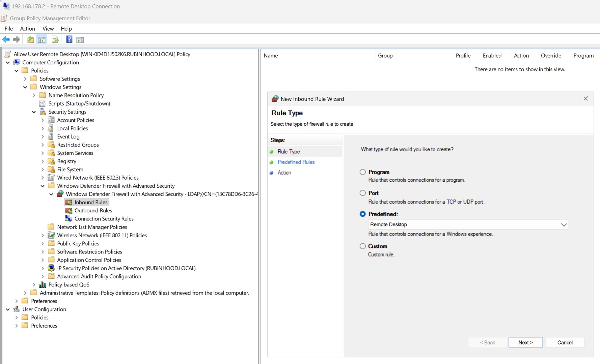Click the Restricted Groups folder icon
The image size is (600, 364).
point(51,145)
